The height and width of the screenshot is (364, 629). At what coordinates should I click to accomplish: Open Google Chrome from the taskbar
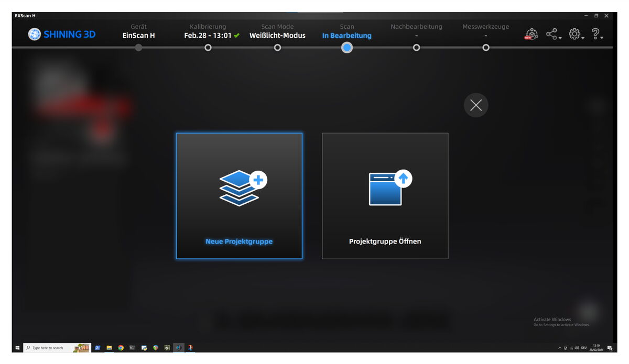[x=121, y=348]
